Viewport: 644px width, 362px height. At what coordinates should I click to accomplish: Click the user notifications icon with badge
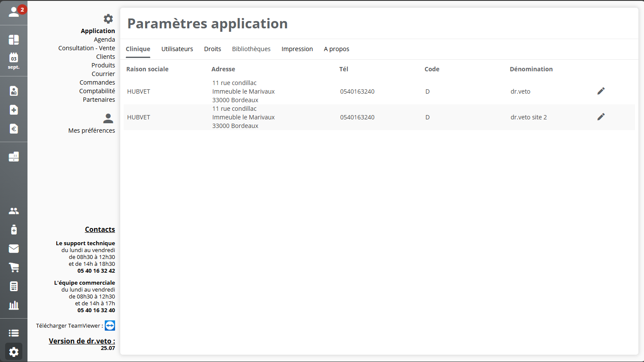click(14, 12)
